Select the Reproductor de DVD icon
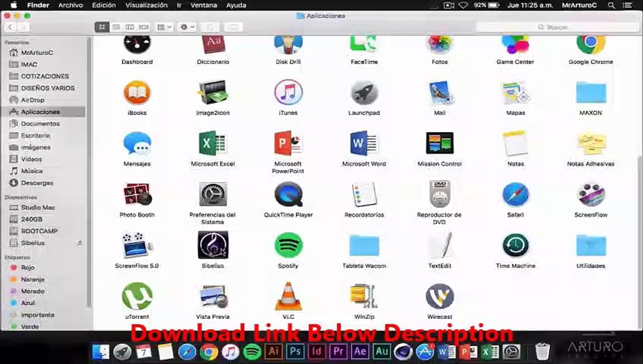Screen dimensions: 643x364 (439, 195)
